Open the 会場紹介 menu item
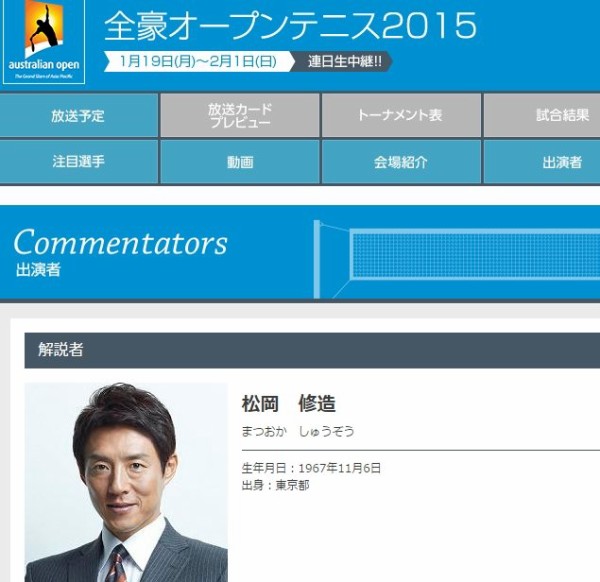The width and height of the screenshot is (600, 582). pyautogui.click(x=401, y=161)
